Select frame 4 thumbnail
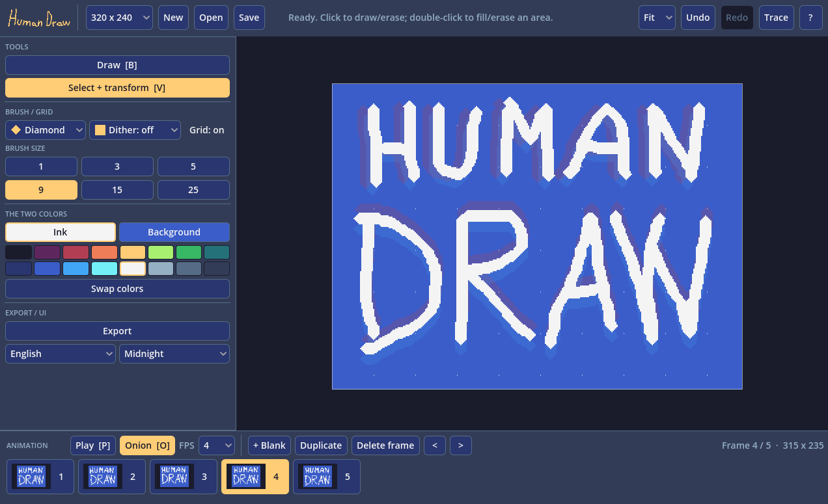 click(255, 477)
